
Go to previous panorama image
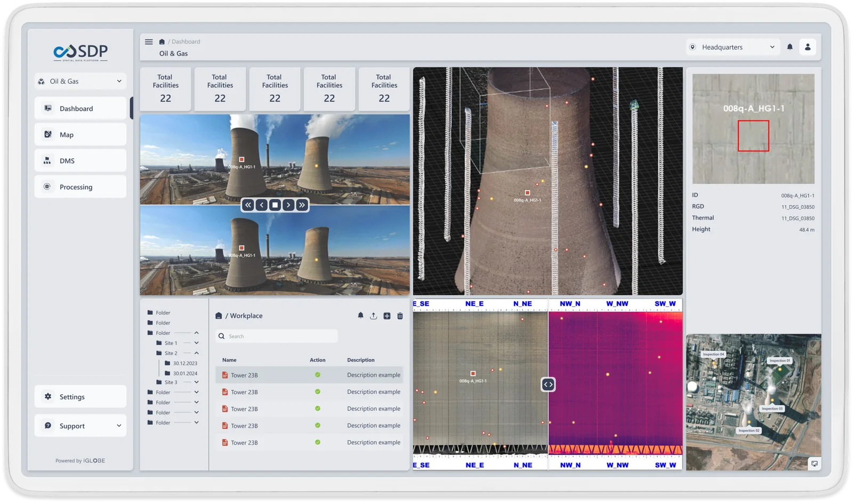[x=262, y=205]
